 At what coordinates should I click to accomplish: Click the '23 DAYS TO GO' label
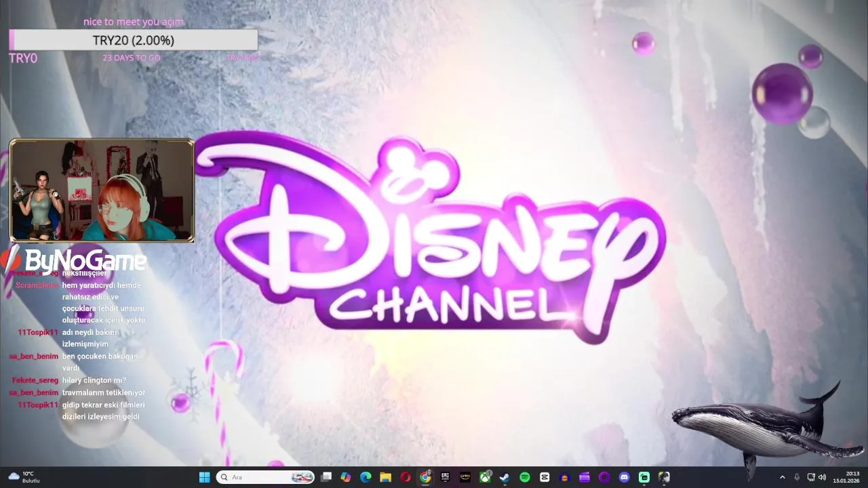tap(132, 58)
